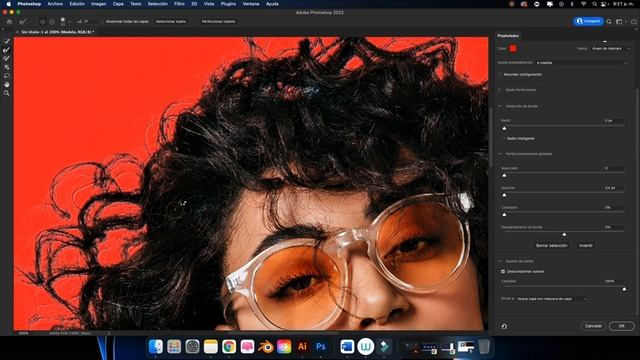Select the Quick Selection tool in left toolbar
The width and height of the screenshot is (640, 360).
(7, 41)
